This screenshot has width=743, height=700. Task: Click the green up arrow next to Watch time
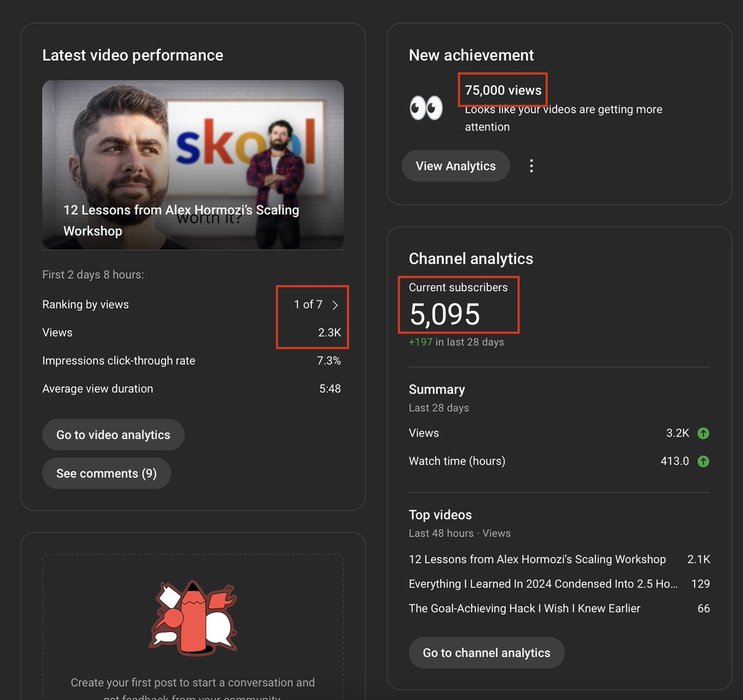point(703,461)
